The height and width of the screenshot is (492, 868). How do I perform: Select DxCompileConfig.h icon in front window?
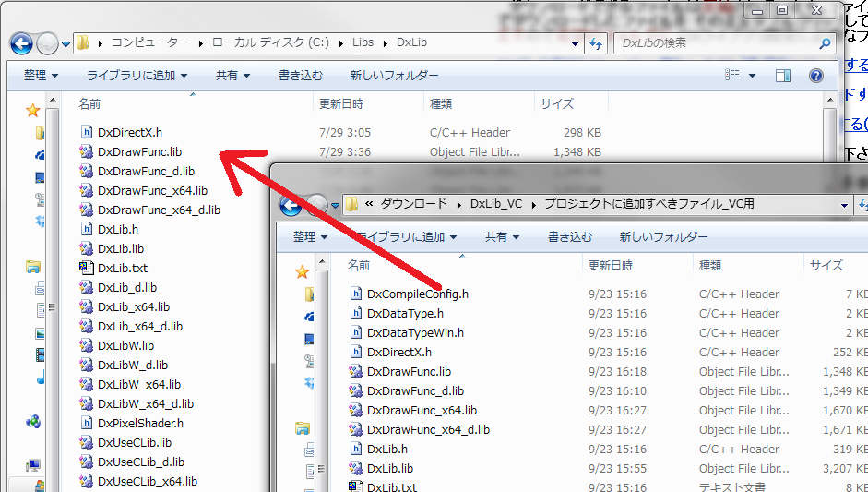(356, 294)
